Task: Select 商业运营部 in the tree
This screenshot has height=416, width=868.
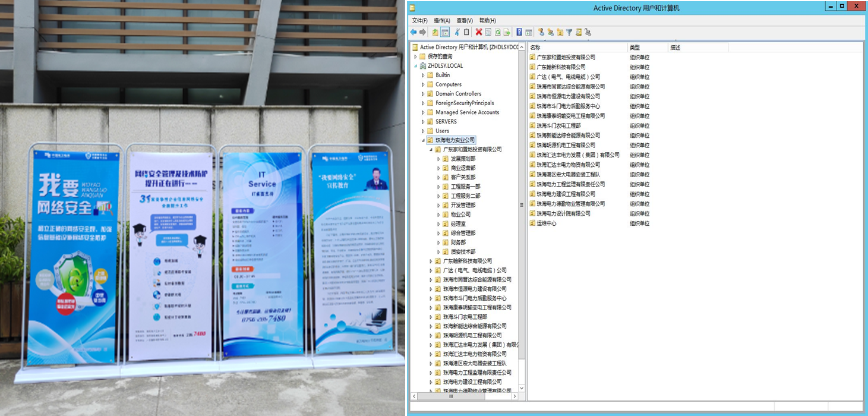Action: [463, 168]
